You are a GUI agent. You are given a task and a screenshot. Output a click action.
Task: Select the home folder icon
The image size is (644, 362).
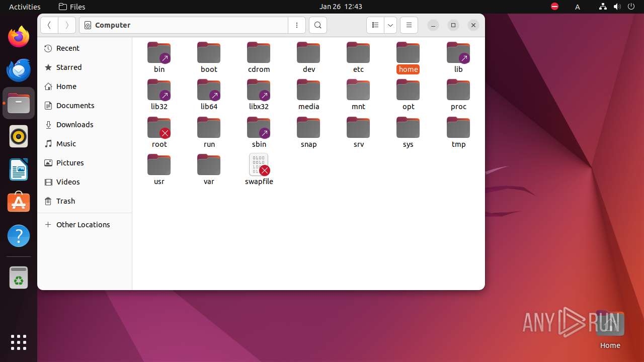coord(408,53)
